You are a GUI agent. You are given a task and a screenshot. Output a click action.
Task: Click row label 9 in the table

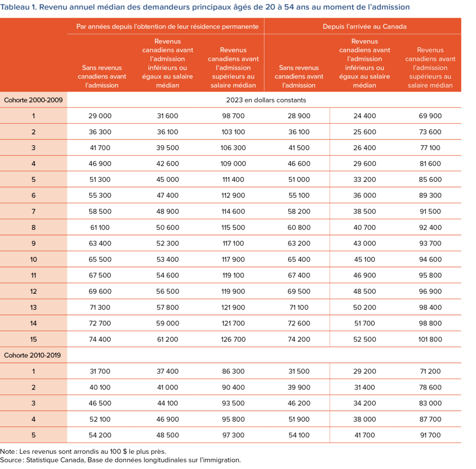pos(33,244)
